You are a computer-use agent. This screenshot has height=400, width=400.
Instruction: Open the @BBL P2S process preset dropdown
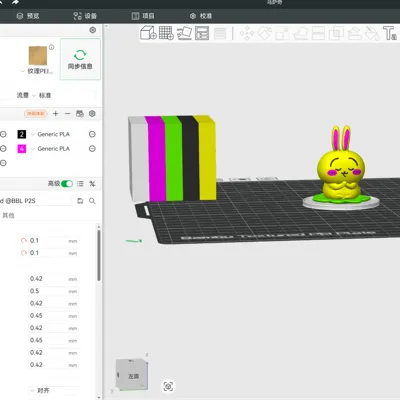[x=35, y=201]
